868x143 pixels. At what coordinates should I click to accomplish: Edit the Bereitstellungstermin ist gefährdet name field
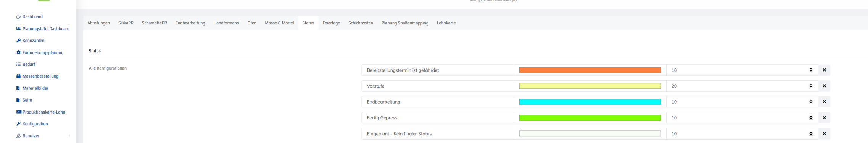click(438, 70)
